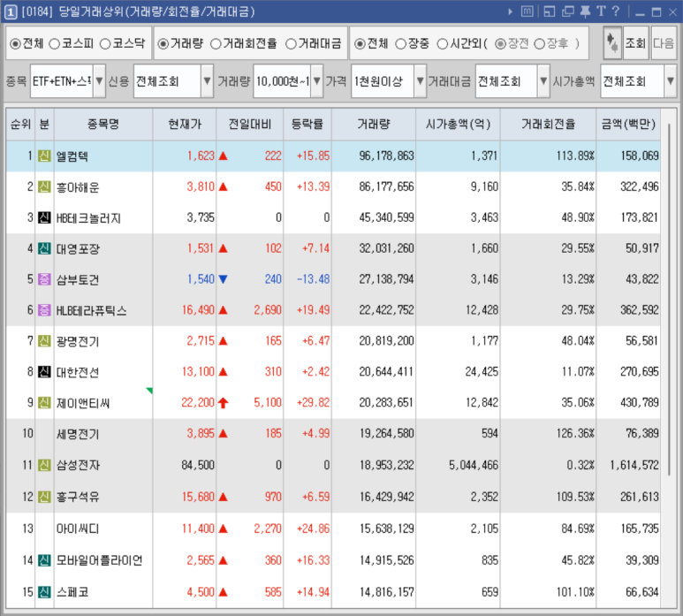Click the upper-limit arrow in 제이앤티씨 row
Image resolution: width=683 pixels, height=616 pixels.
click(223, 402)
